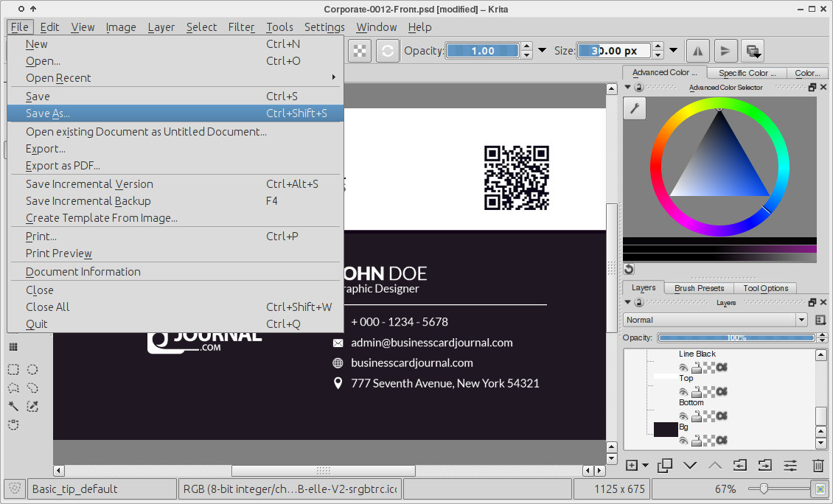This screenshot has width=833, height=504.
Task: Select the Elliptical Selection tool
Action: (x=33, y=370)
